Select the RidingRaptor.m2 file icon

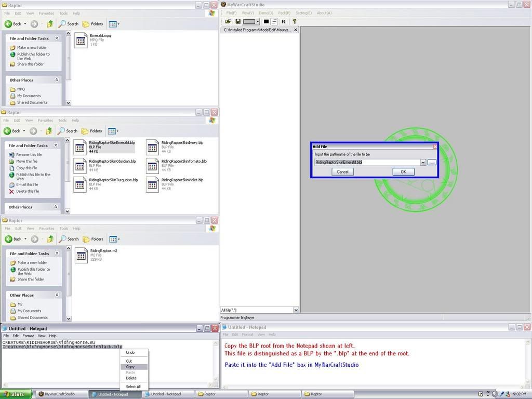pos(81,256)
